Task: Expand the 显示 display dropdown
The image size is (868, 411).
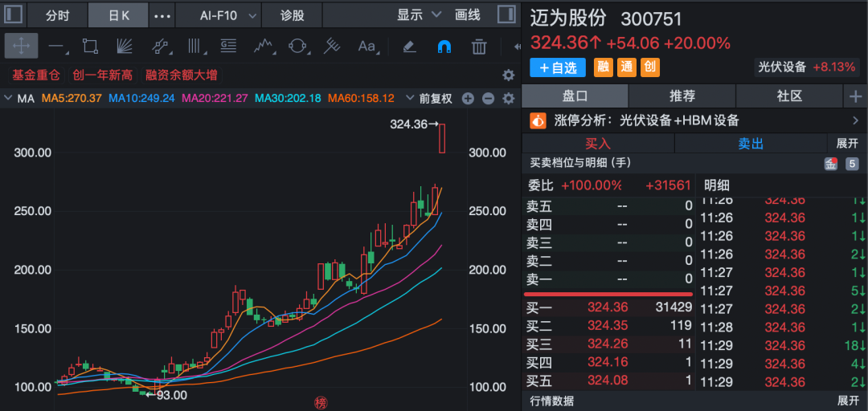Action: tap(419, 15)
